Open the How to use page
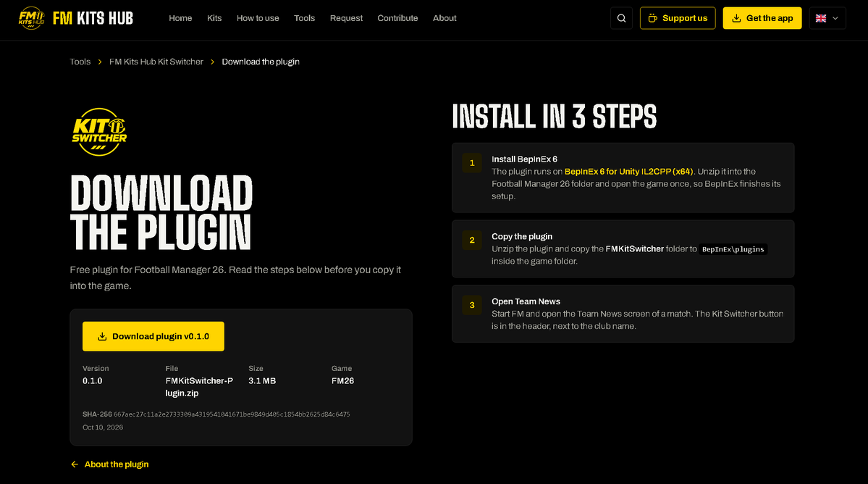The image size is (868, 484). [258, 18]
